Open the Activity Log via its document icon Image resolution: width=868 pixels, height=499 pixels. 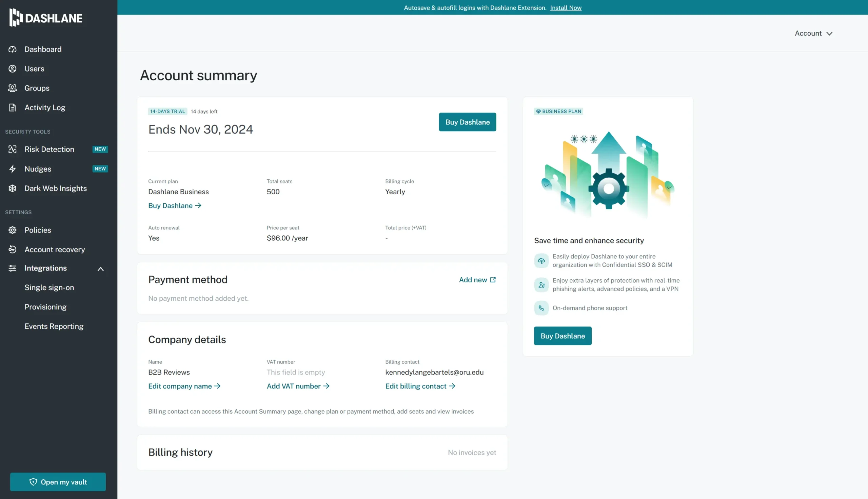click(x=12, y=107)
